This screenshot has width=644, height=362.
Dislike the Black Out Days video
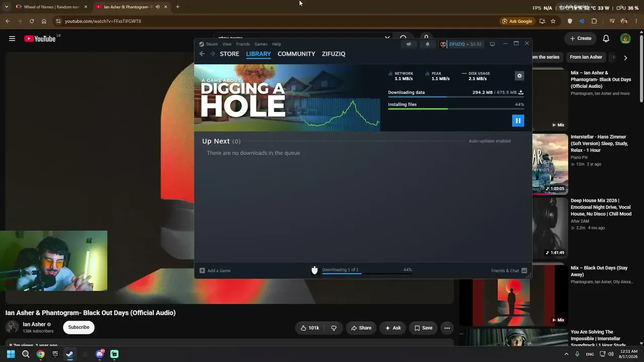coord(334,328)
